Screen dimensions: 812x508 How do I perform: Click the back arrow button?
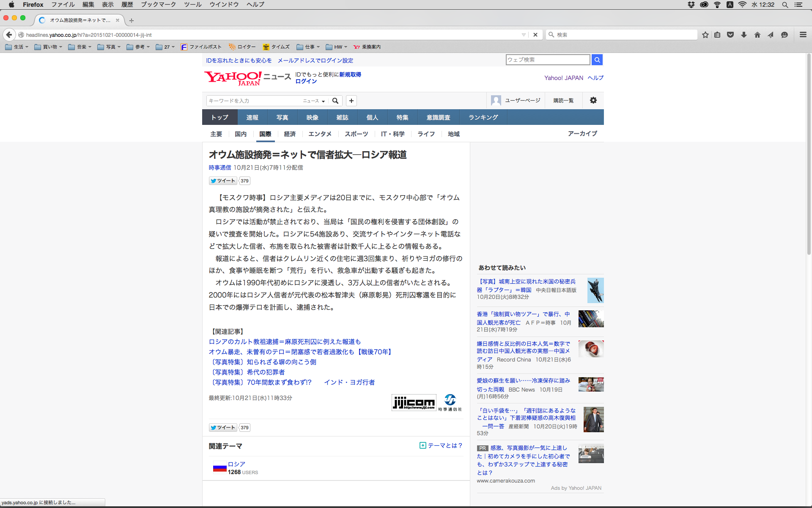[9, 35]
